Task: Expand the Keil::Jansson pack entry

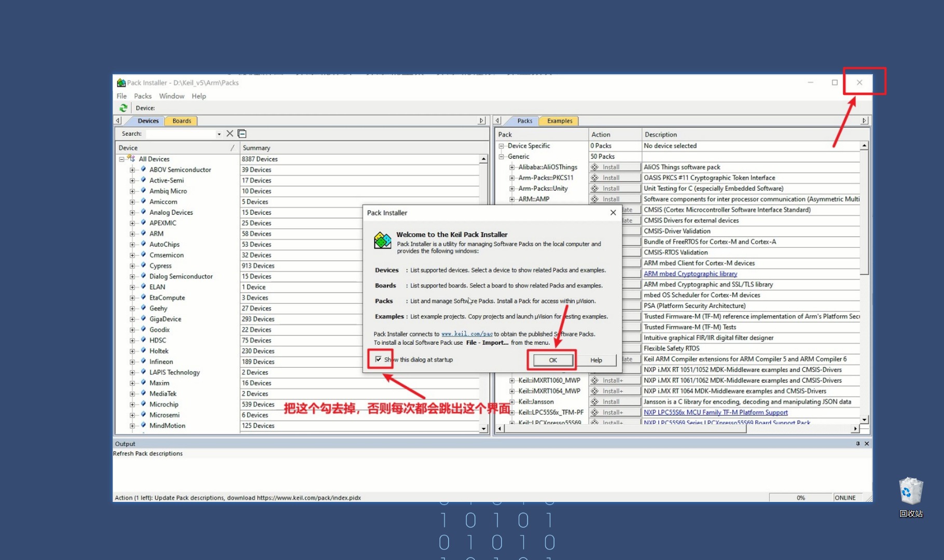Action: (512, 402)
